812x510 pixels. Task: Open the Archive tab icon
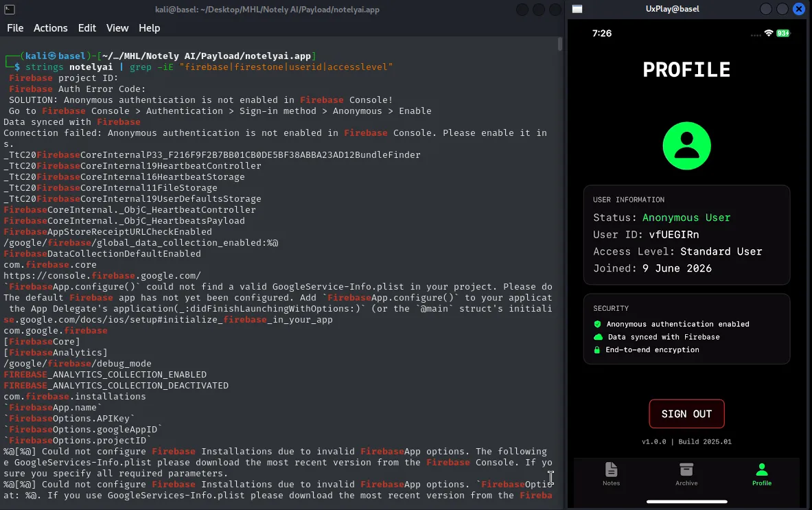(686, 470)
